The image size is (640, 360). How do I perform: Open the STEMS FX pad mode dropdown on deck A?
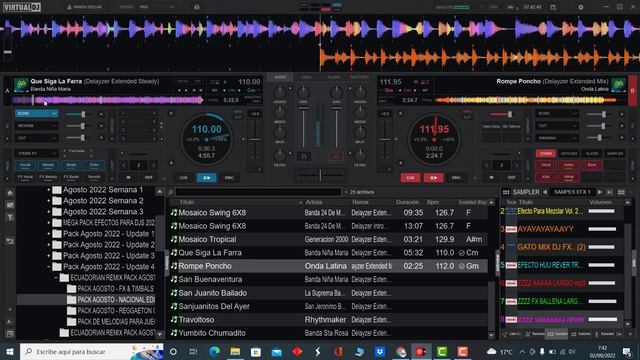click(x=36, y=153)
